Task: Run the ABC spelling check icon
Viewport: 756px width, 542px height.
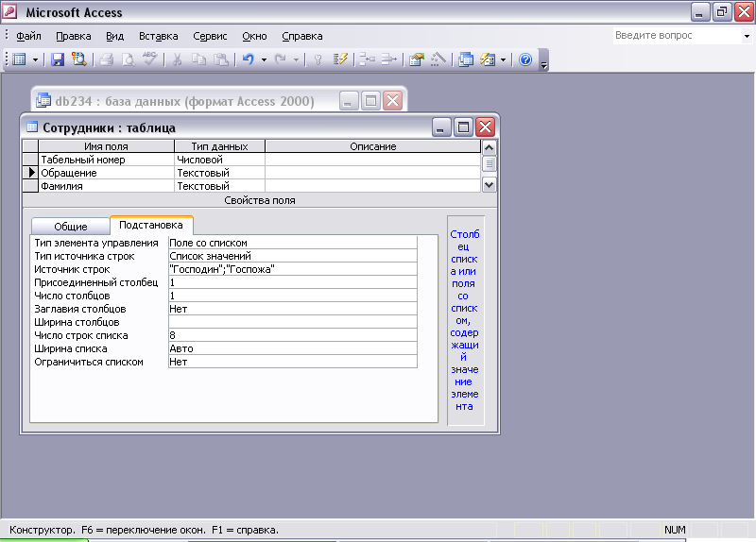Action: 150,59
